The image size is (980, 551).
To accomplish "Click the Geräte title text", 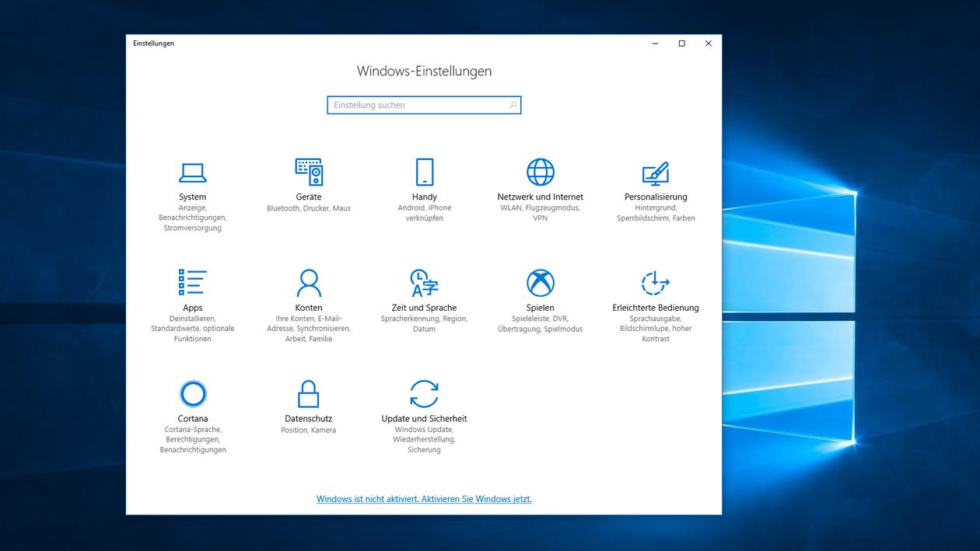I will point(309,197).
